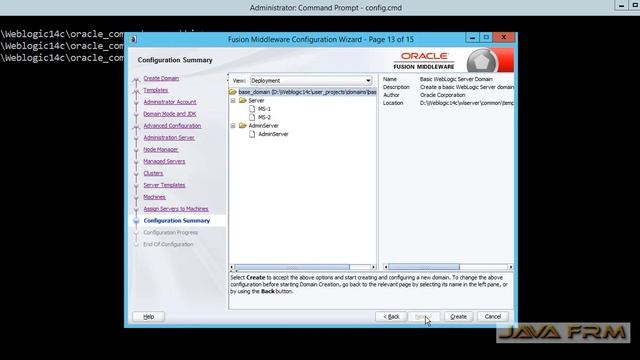Go to the Create Domain step
Image resolution: width=640 pixels, height=360 pixels.
click(161, 78)
